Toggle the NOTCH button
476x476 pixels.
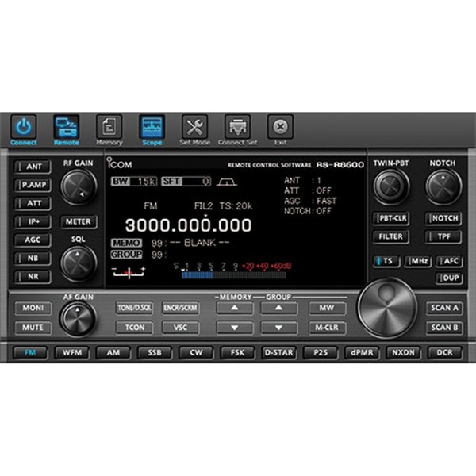click(x=443, y=219)
